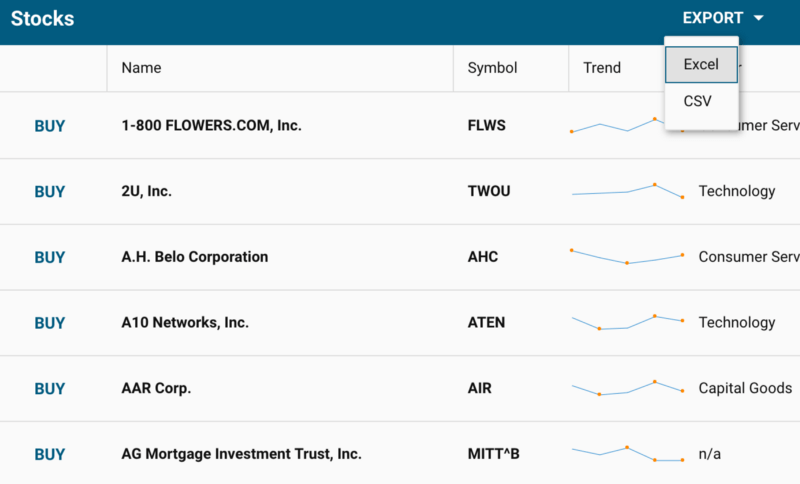800x484 pixels.
Task: Click the ATEN trend sparkline chart
Action: (x=628, y=322)
